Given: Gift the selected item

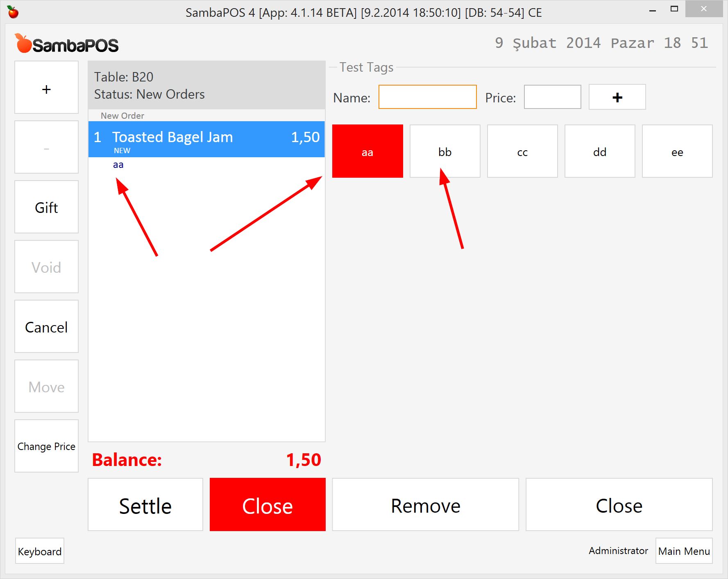Looking at the screenshot, I should coord(46,207).
